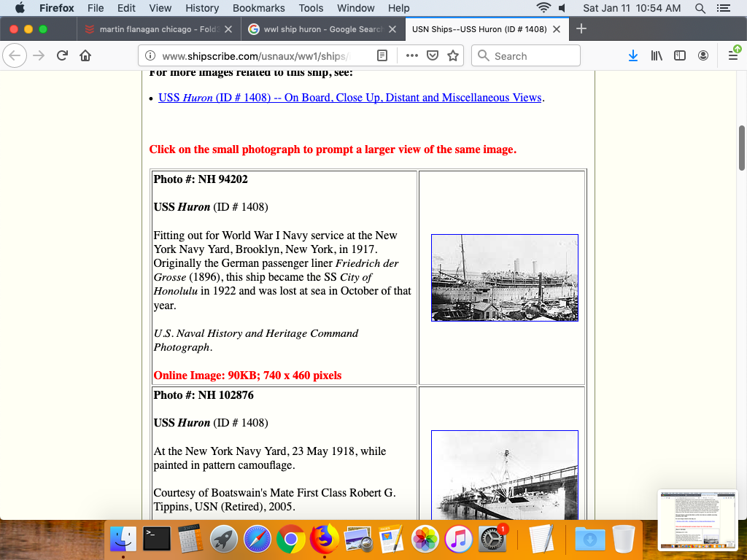The width and height of the screenshot is (747, 560).
Task: Open the page actions three-dot menu
Action: (x=411, y=56)
